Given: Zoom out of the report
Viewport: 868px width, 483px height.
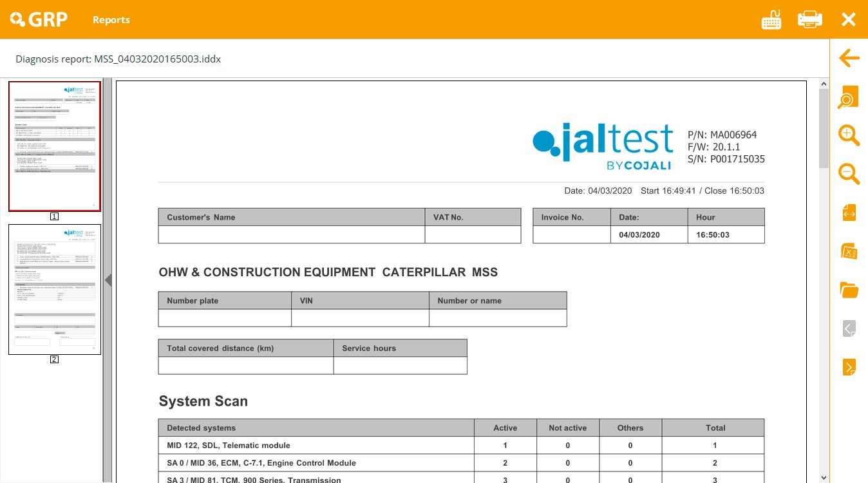Looking at the screenshot, I should pyautogui.click(x=849, y=173).
